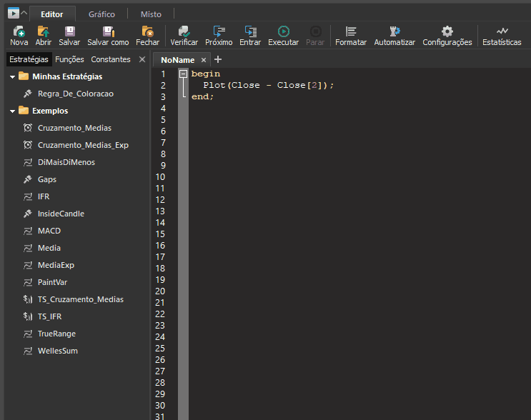Run the strategy with Executar

tap(283, 36)
